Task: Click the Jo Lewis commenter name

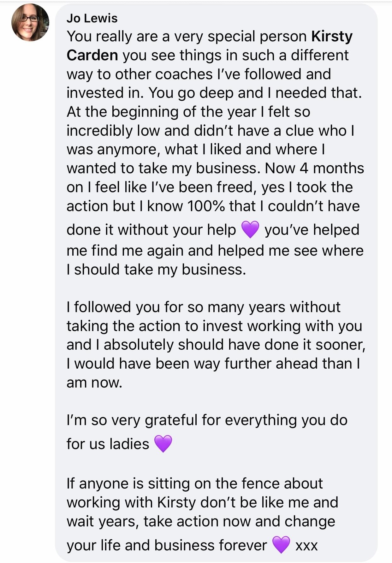Action: pyautogui.click(x=92, y=18)
